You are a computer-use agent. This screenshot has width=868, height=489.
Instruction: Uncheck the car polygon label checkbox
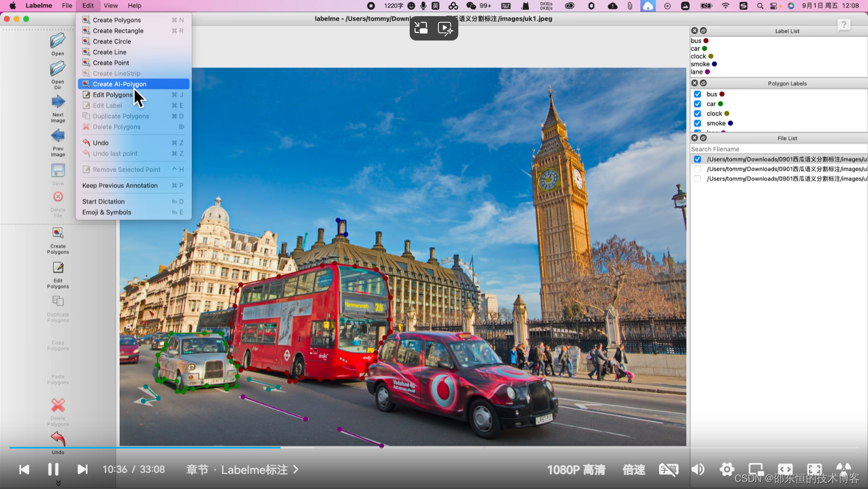tap(697, 104)
